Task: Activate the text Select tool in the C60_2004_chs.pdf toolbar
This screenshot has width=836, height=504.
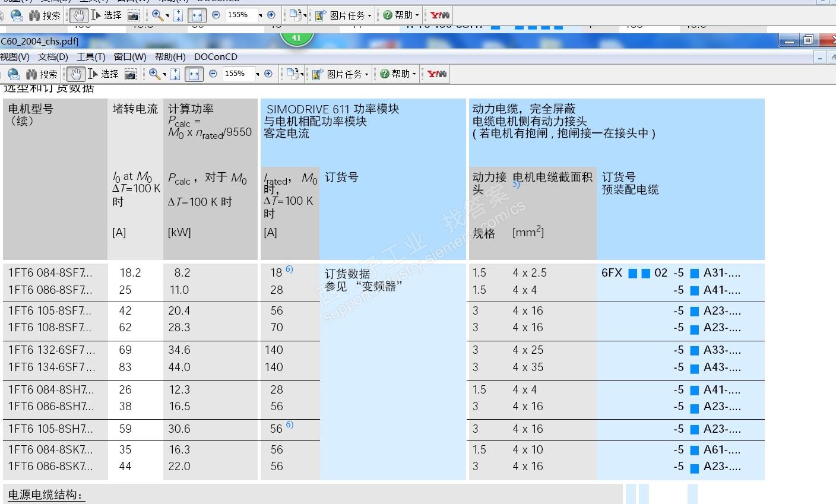Action: [x=104, y=74]
